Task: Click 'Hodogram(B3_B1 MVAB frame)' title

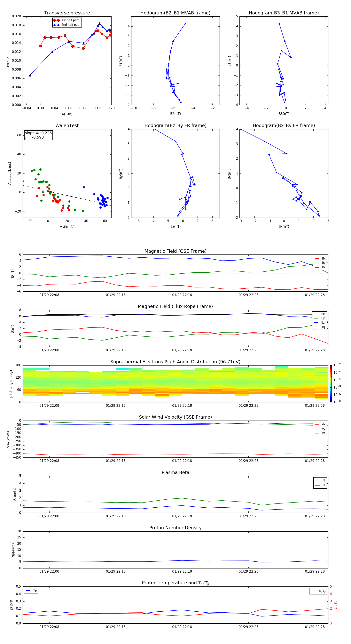Action: pos(284,13)
